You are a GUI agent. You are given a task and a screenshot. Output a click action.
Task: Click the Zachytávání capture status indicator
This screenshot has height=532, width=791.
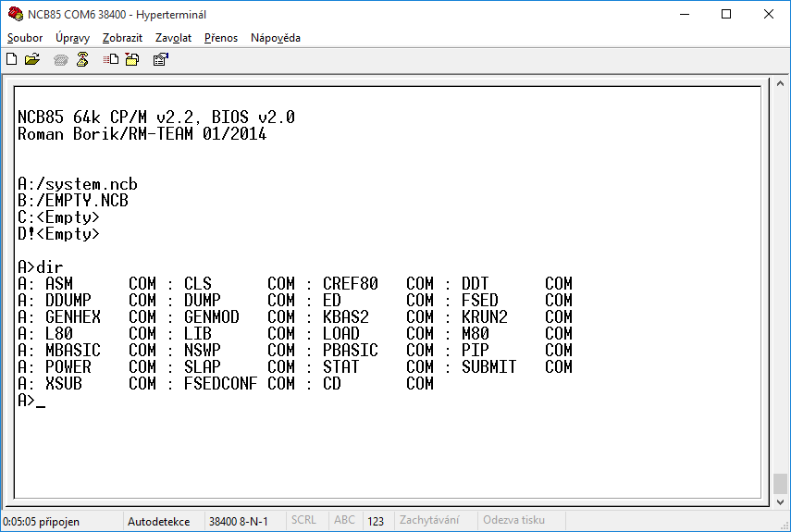[x=430, y=521]
